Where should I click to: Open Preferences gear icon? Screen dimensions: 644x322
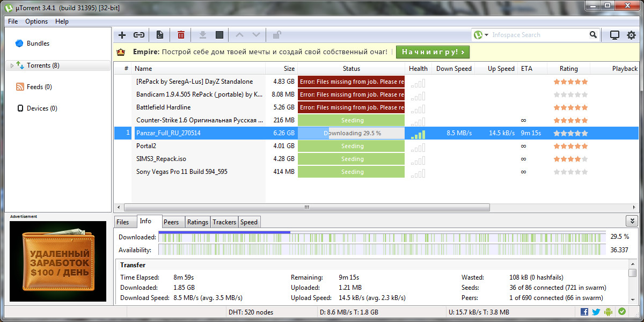point(631,35)
